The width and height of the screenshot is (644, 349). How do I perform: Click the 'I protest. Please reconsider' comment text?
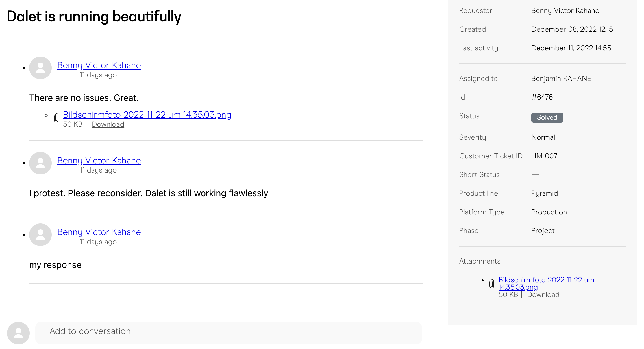coord(149,193)
